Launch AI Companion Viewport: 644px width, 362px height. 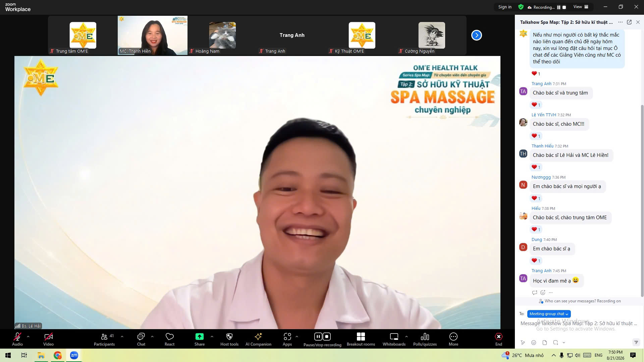click(x=258, y=339)
